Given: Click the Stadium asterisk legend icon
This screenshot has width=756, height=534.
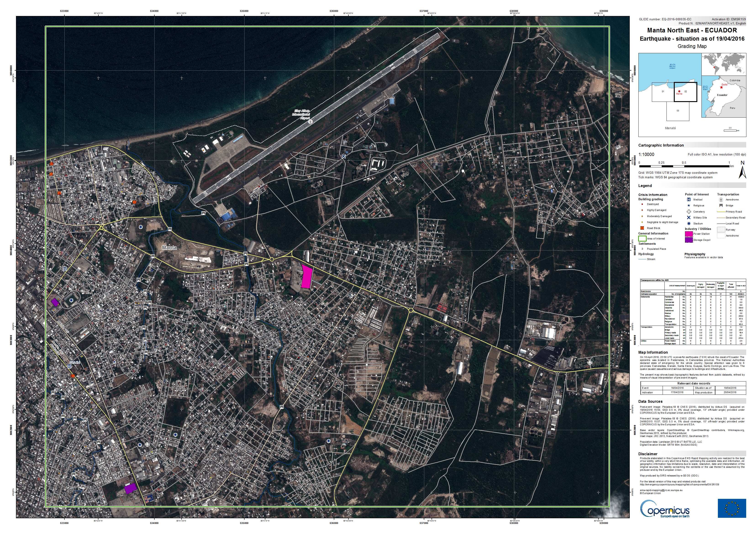Looking at the screenshot, I should [688, 224].
